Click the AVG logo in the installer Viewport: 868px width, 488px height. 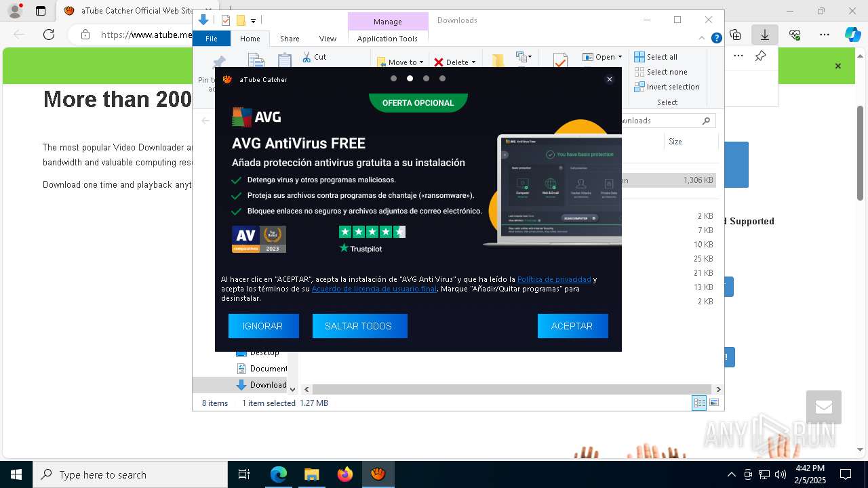(x=256, y=117)
